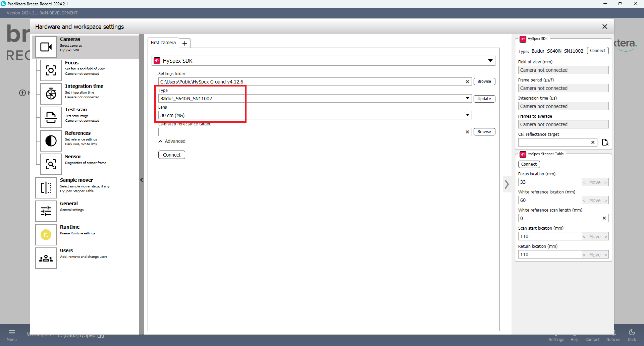The height and width of the screenshot is (346, 644).
Task: Open the Users management icon
Action: [46, 258]
